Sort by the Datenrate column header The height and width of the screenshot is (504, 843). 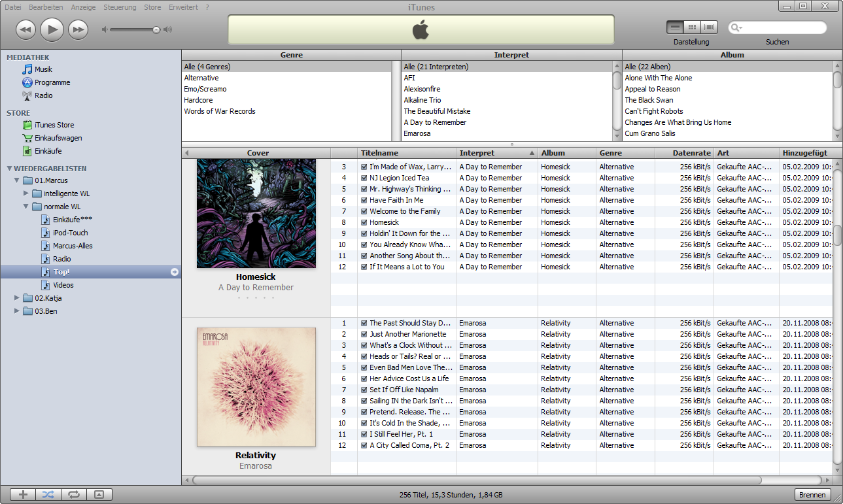684,153
